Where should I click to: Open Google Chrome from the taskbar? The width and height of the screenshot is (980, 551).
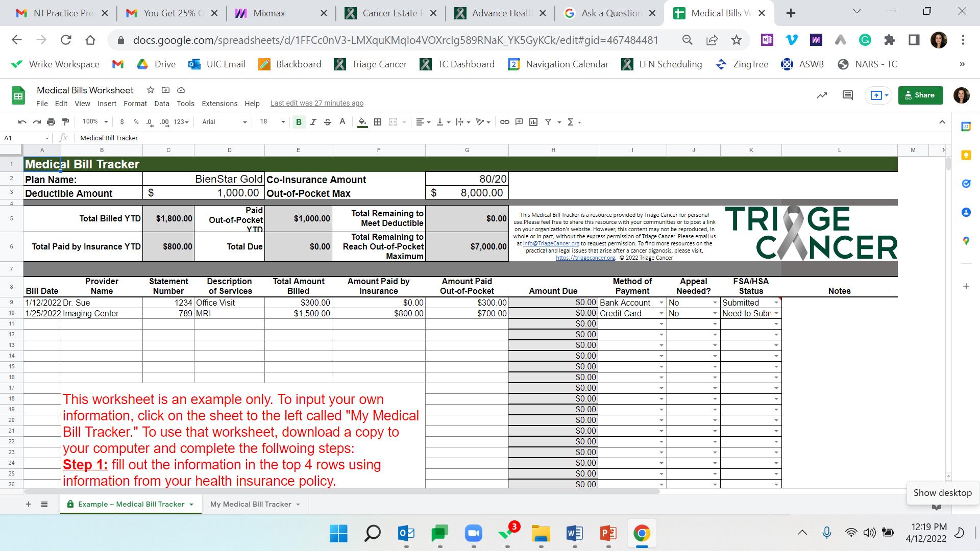642,534
